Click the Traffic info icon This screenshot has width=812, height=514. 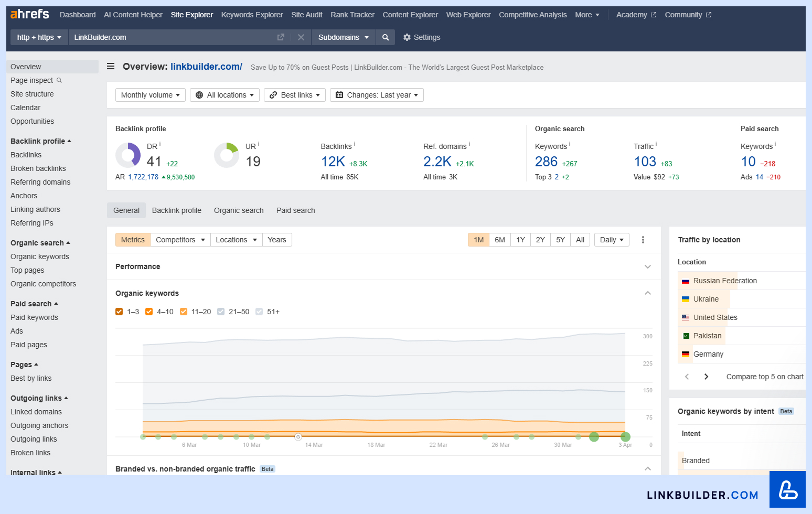click(x=656, y=144)
